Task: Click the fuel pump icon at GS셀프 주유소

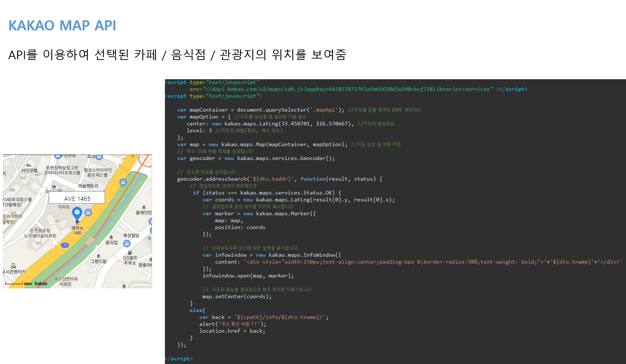Action: 130,253
